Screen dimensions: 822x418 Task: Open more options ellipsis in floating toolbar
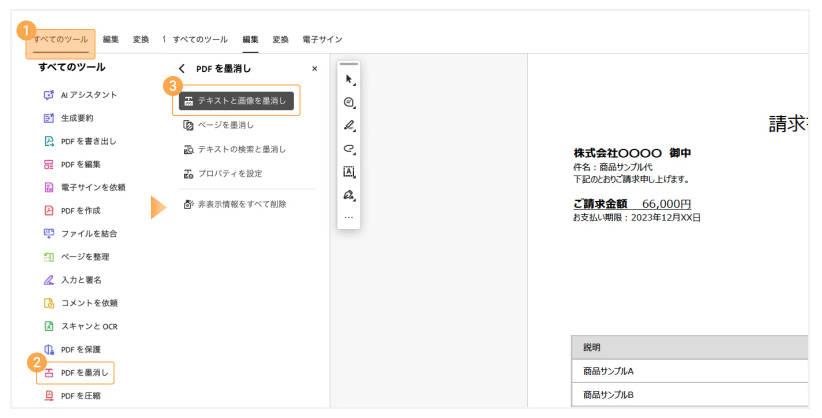[349, 217]
